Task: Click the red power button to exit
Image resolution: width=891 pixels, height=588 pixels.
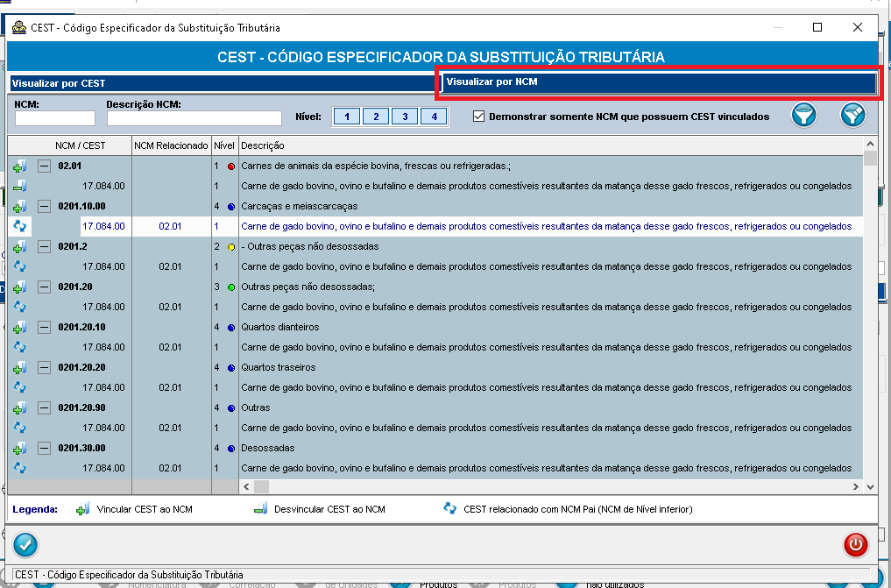Action: [855, 545]
